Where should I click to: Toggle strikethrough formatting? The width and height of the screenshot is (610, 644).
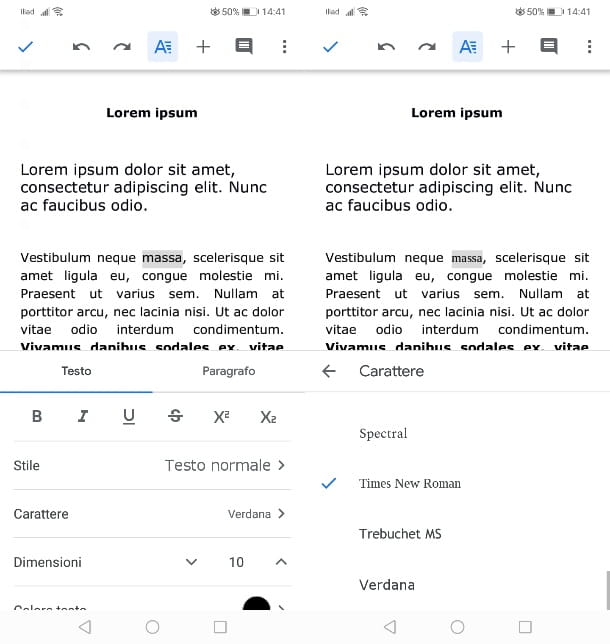[175, 416]
